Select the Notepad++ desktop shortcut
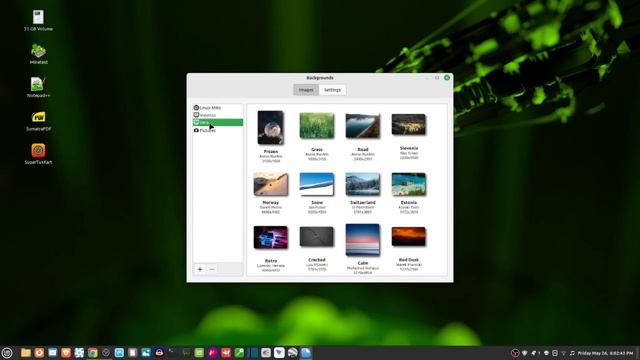This screenshot has height=360, width=640. click(x=38, y=87)
